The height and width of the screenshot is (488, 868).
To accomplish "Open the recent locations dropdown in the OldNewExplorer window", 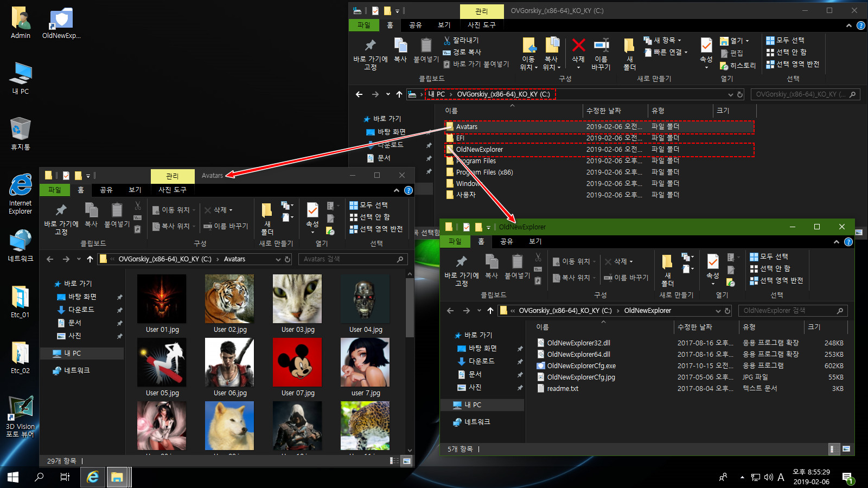I will point(479,311).
